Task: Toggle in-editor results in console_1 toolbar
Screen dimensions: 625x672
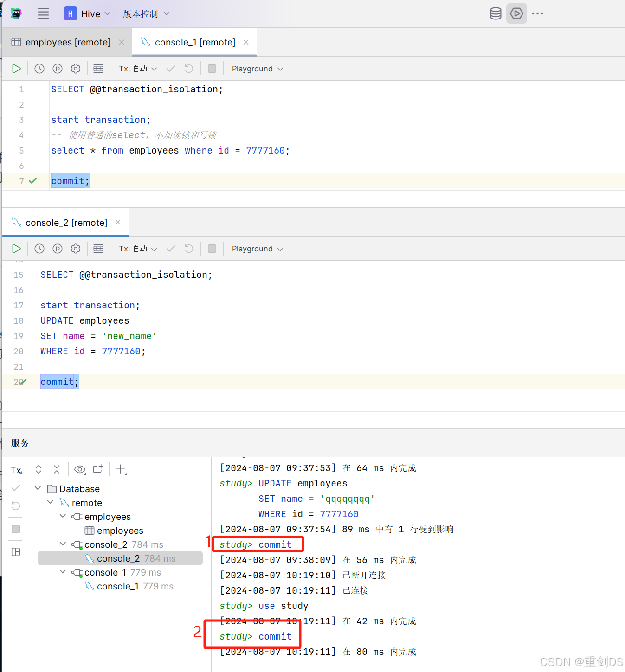Action: pos(98,69)
